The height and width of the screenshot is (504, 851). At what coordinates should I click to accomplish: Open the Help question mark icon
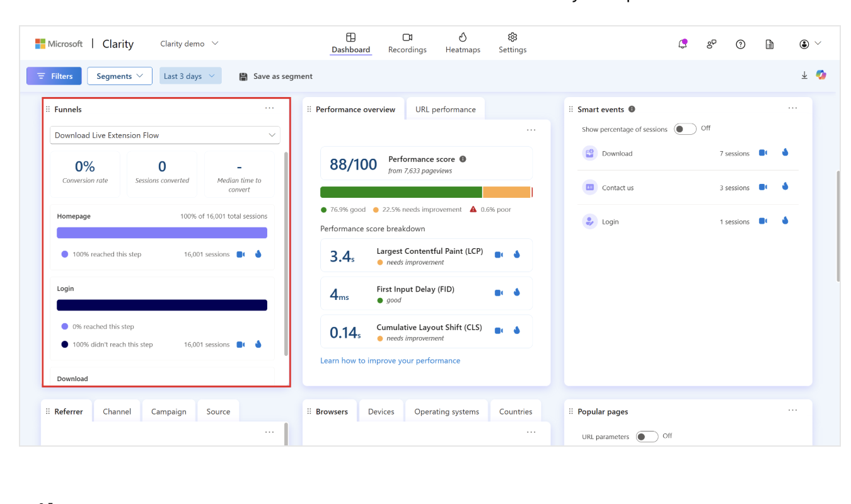click(x=740, y=43)
